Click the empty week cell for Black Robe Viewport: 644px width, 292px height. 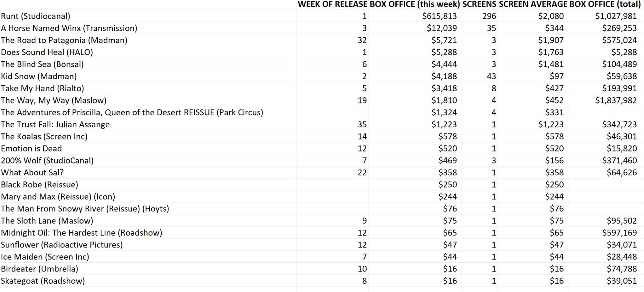tap(332, 185)
